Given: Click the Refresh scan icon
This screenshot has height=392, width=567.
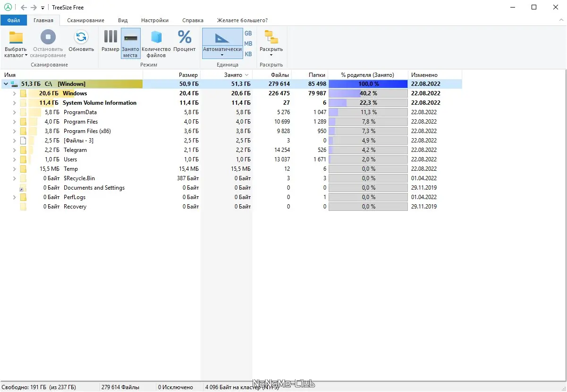Looking at the screenshot, I should tap(81, 37).
